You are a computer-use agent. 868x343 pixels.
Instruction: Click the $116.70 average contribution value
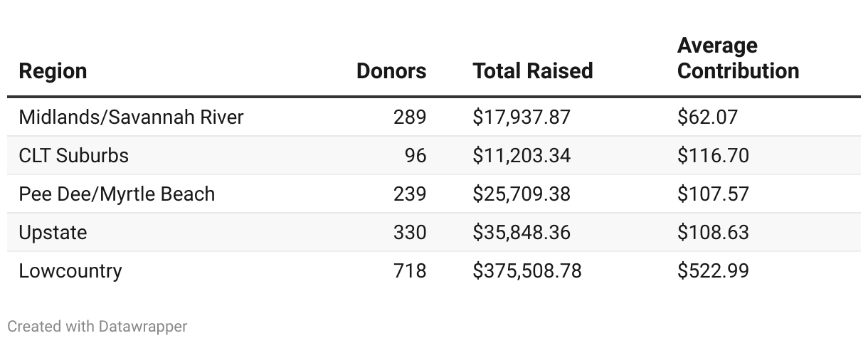pyautogui.click(x=713, y=155)
